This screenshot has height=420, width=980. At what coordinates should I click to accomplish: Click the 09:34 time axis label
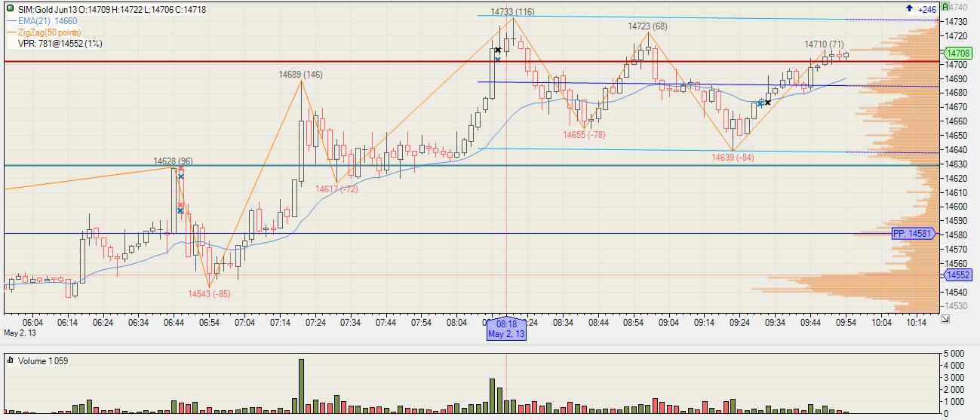pyautogui.click(x=775, y=323)
